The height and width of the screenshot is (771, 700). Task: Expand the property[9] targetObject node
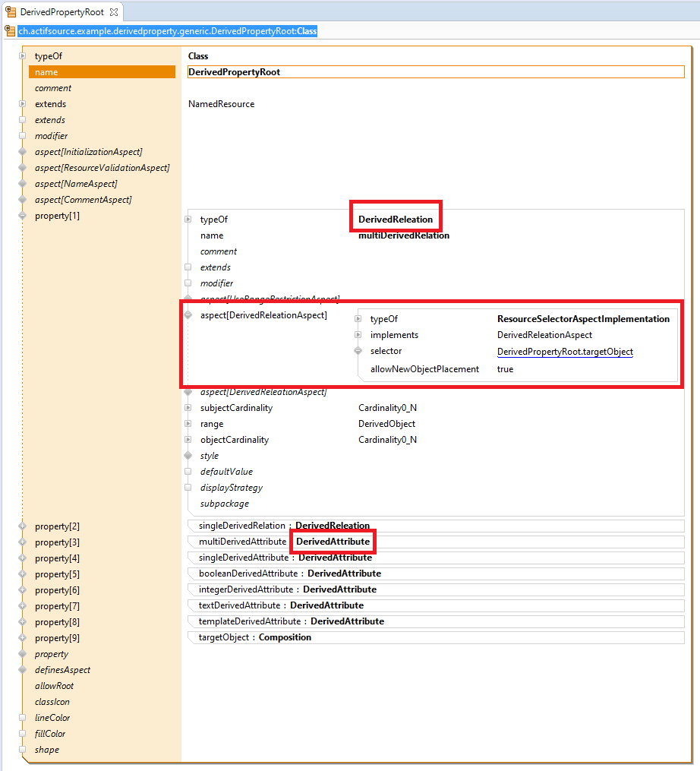tap(22, 638)
